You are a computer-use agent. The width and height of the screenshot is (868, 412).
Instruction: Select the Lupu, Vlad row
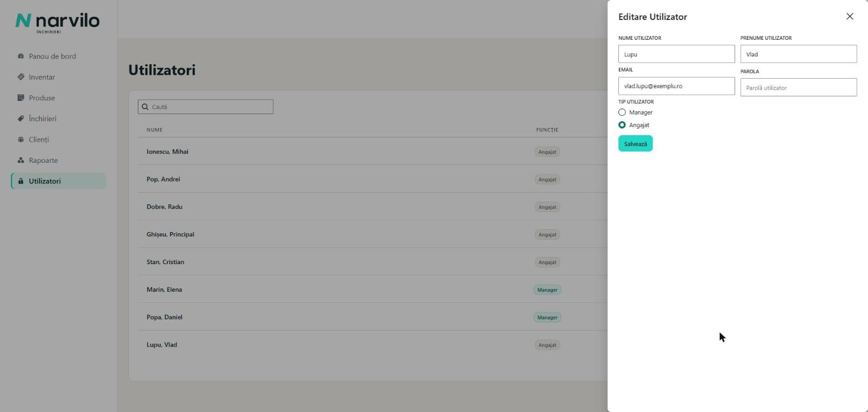point(373,345)
